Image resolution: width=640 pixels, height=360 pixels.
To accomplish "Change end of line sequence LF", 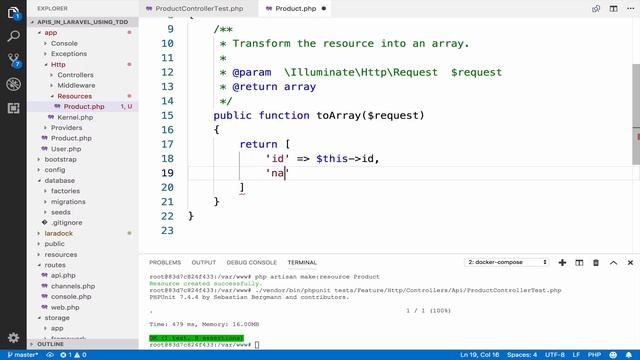I will click(576, 355).
